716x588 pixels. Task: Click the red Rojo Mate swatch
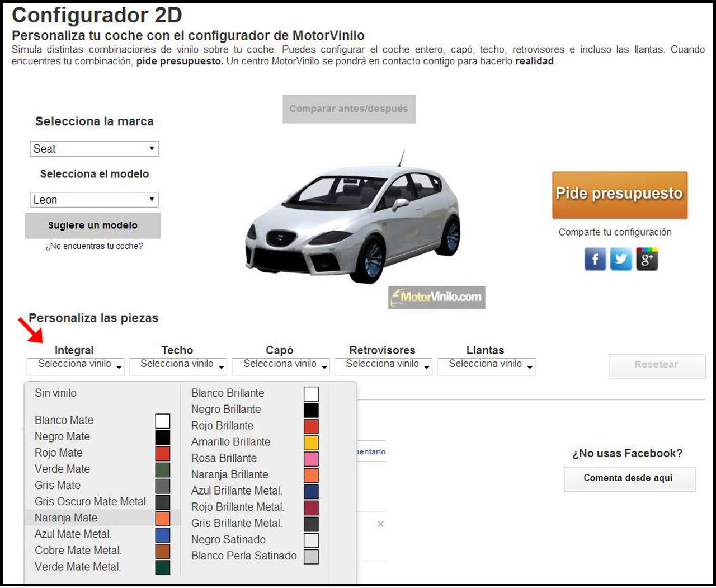tap(163, 453)
